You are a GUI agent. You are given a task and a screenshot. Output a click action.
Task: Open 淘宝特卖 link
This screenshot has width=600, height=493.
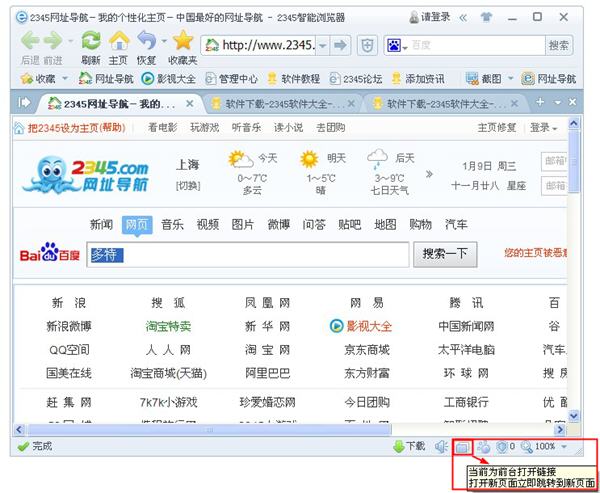[x=168, y=326]
